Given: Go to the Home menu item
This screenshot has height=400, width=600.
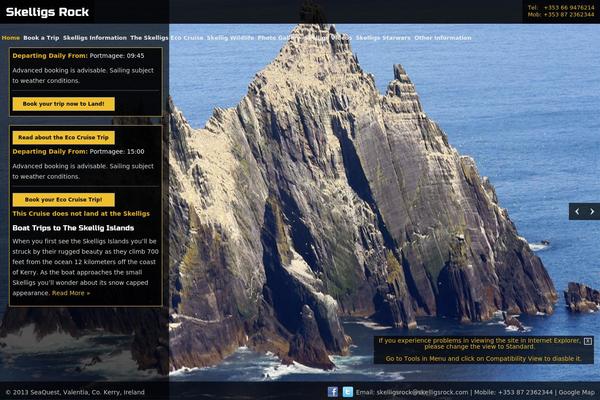Looking at the screenshot, I should 11,38.
